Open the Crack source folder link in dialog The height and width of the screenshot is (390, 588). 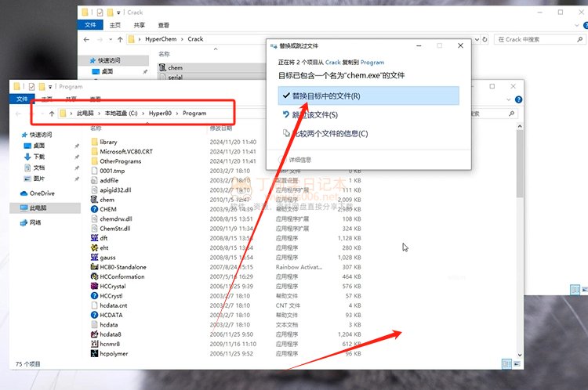coord(332,62)
